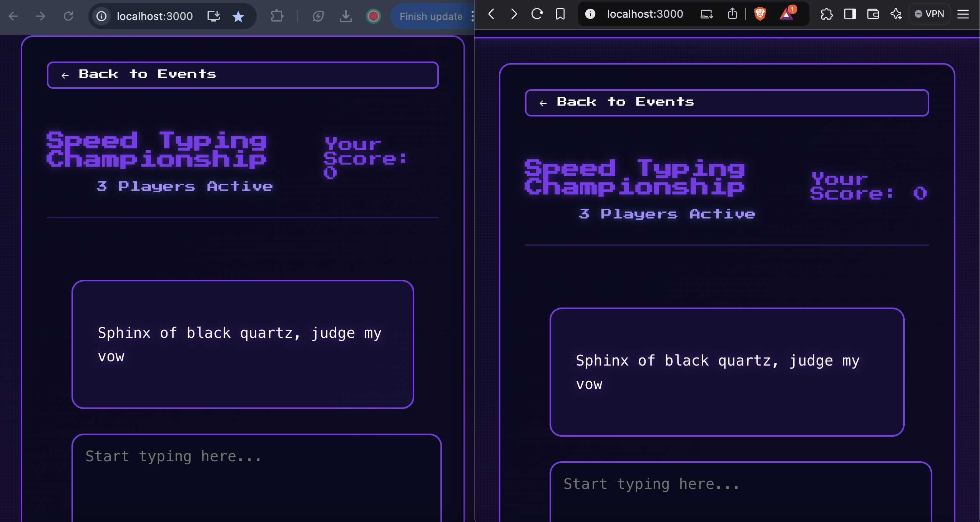
Task: Click Finish update button in Chrome
Action: (430, 16)
